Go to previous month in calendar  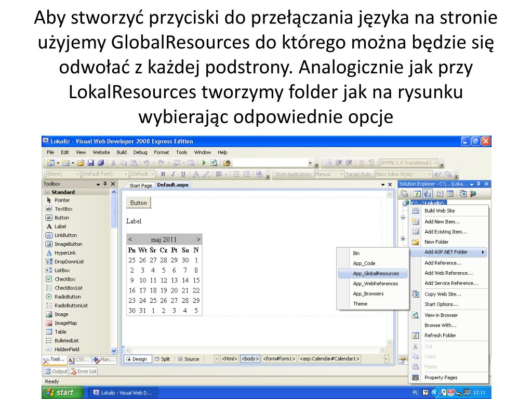click(x=130, y=240)
